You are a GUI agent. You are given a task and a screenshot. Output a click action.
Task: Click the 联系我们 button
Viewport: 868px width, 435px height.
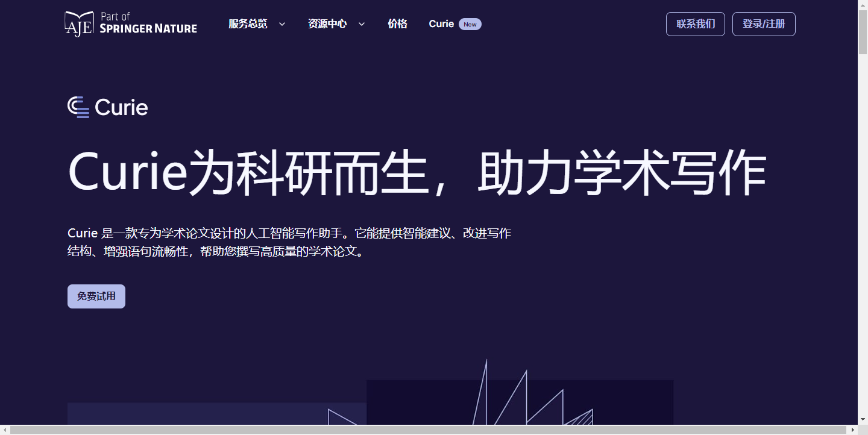point(696,24)
